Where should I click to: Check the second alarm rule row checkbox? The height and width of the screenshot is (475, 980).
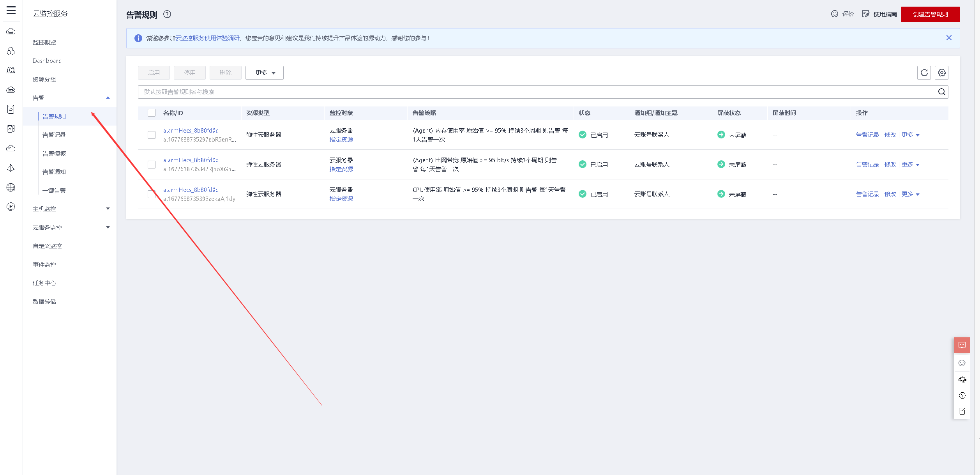coord(152,165)
